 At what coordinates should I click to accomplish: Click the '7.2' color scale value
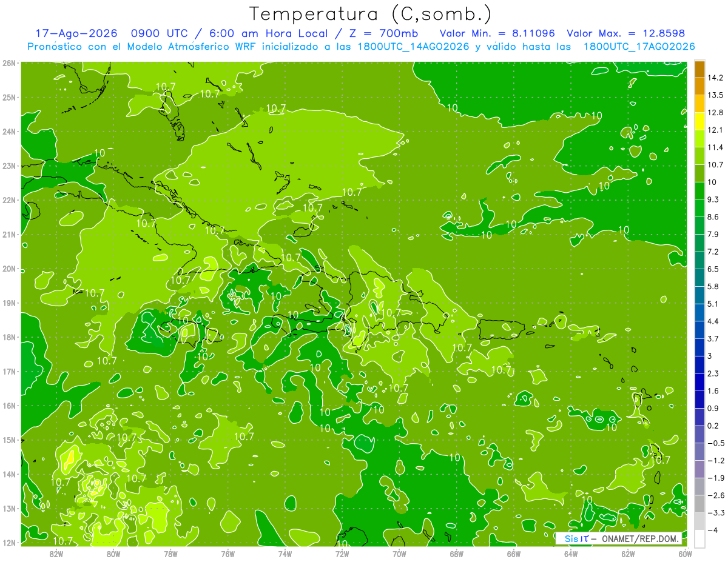[x=713, y=252]
